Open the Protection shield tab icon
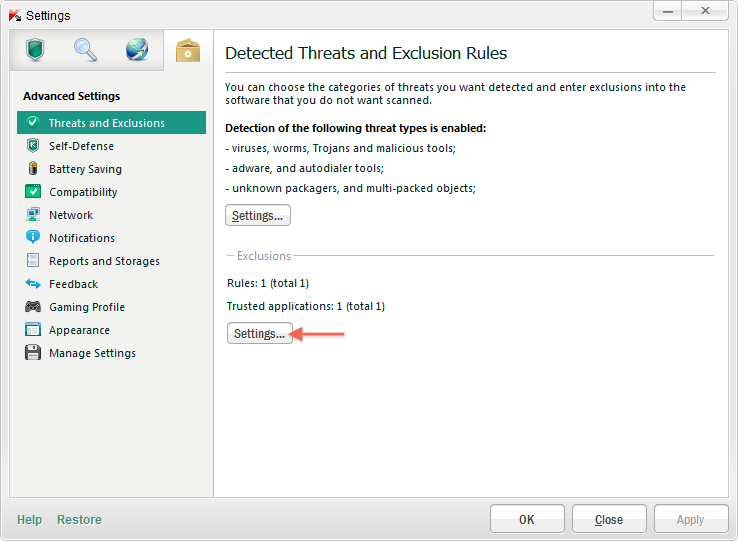The width and height of the screenshot is (738, 541). tap(36, 50)
